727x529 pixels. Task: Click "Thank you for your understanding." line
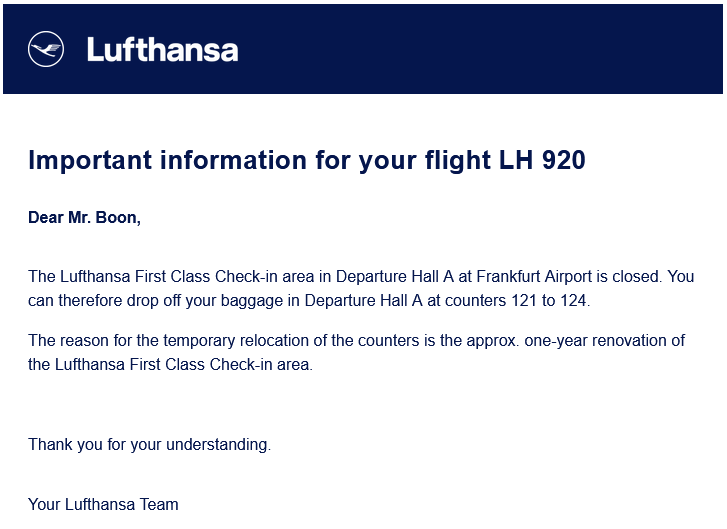click(x=149, y=444)
